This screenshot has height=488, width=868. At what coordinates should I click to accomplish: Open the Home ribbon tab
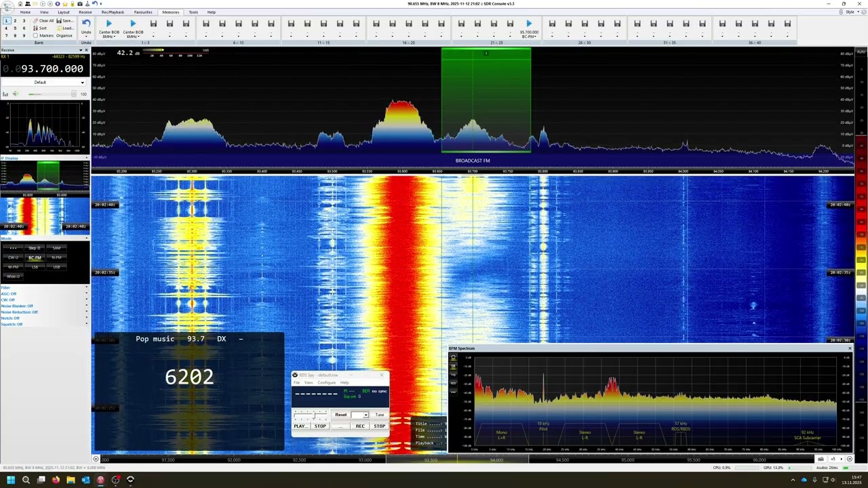click(x=25, y=12)
